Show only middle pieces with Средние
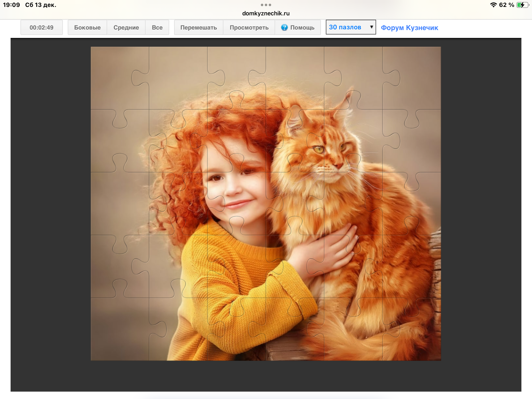 (126, 27)
